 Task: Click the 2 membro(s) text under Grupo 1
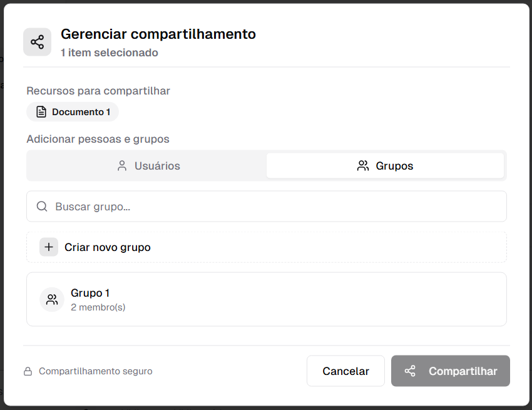point(98,307)
